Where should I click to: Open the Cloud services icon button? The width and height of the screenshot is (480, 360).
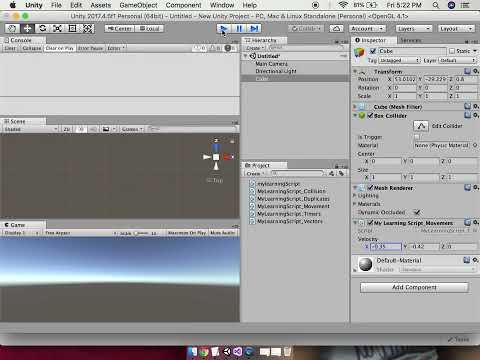click(336, 29)
